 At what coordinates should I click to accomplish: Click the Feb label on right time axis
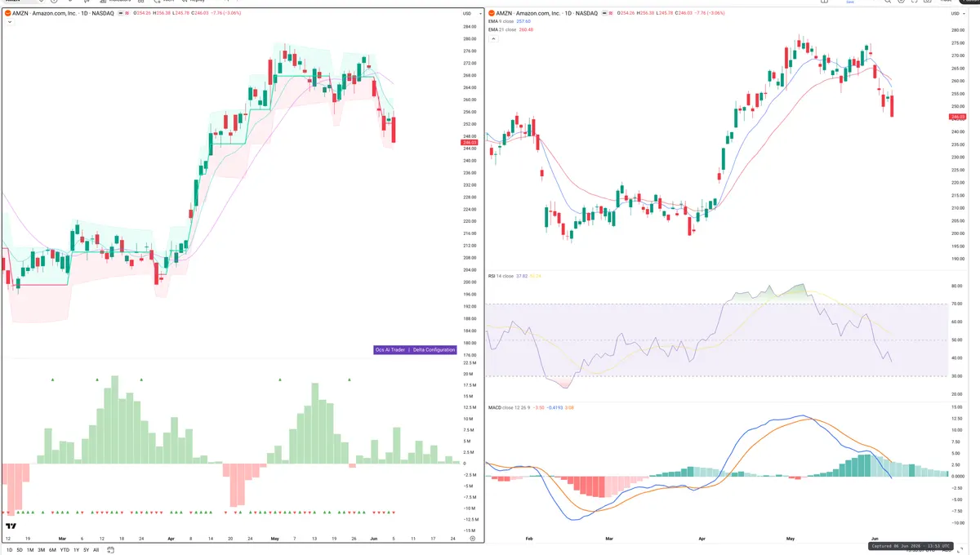pos(529,539)
